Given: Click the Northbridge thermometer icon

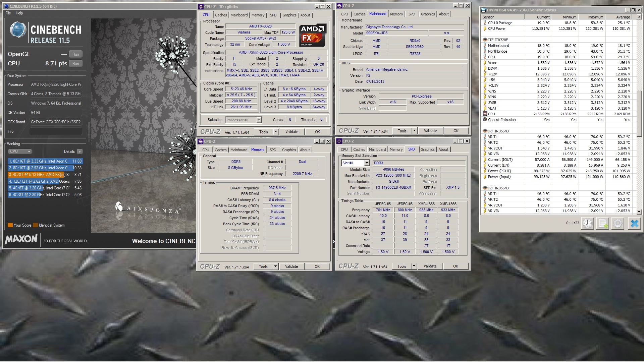Looking at the screenshot, I should 485,51.
